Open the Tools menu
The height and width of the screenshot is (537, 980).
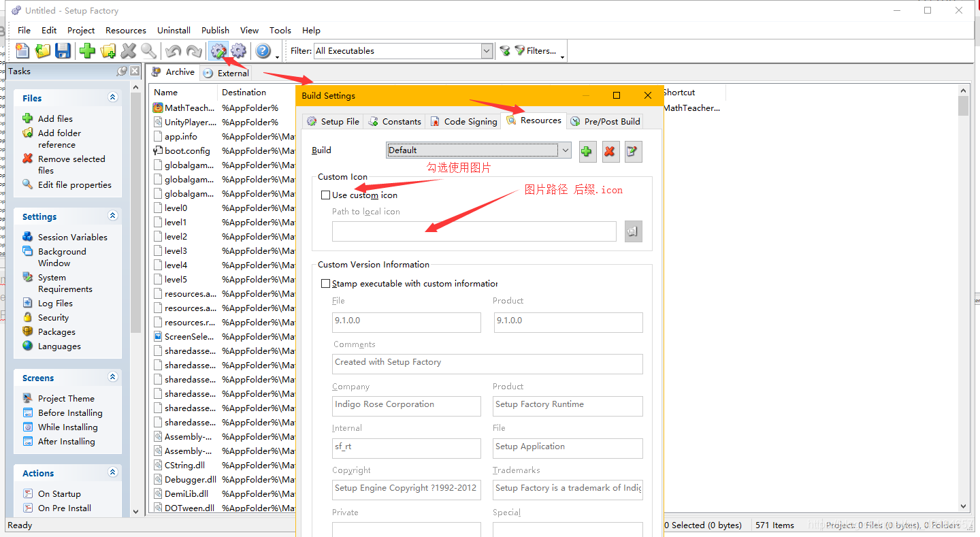(280, 31)
